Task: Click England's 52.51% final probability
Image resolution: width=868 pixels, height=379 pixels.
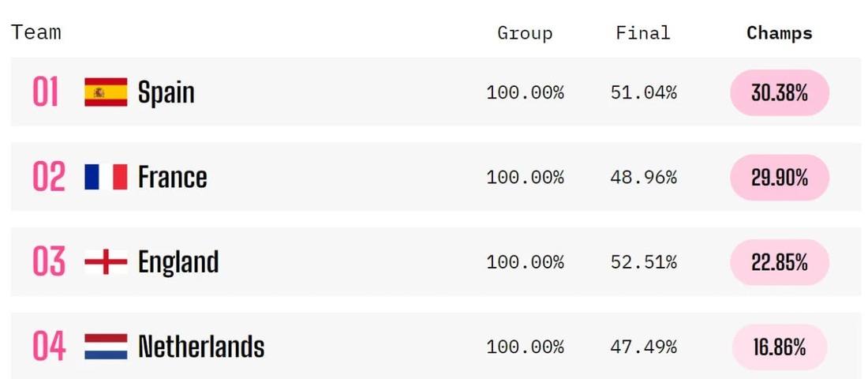Action: click(x=644, y=262)
